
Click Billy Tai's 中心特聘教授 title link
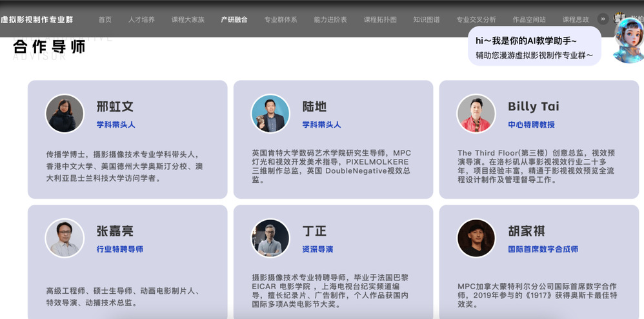(531, 125)
